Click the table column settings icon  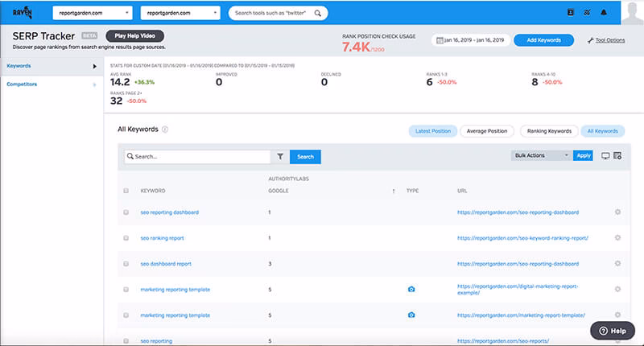point(617,155)
